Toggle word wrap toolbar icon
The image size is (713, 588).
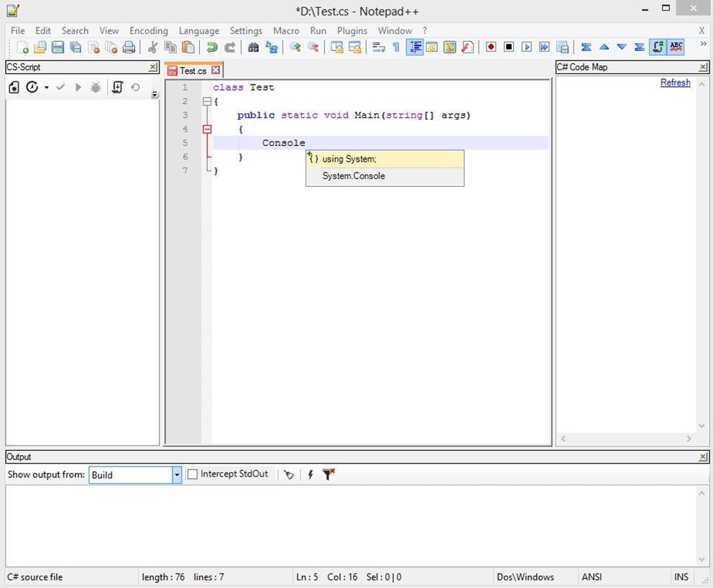click(378, 47)
